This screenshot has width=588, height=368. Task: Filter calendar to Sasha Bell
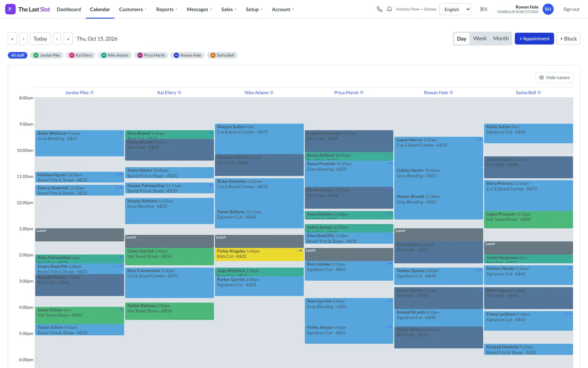222,55
